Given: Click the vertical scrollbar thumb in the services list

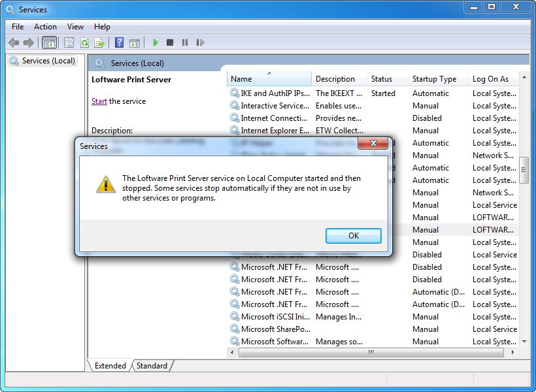Looking at the screenshot, I should pos(524,170).
